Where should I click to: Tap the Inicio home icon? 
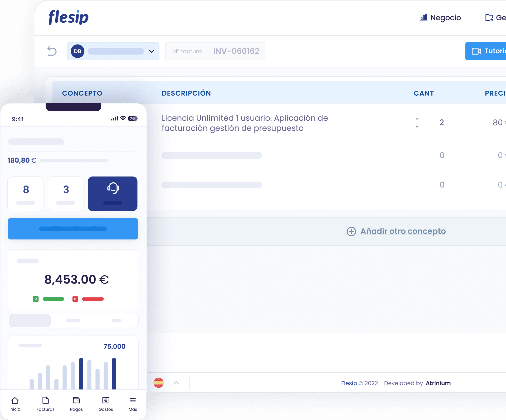[14, 401]
